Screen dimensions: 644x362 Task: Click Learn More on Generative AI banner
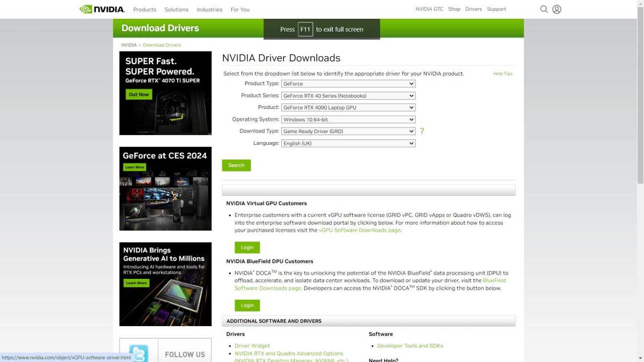(136, 283)
